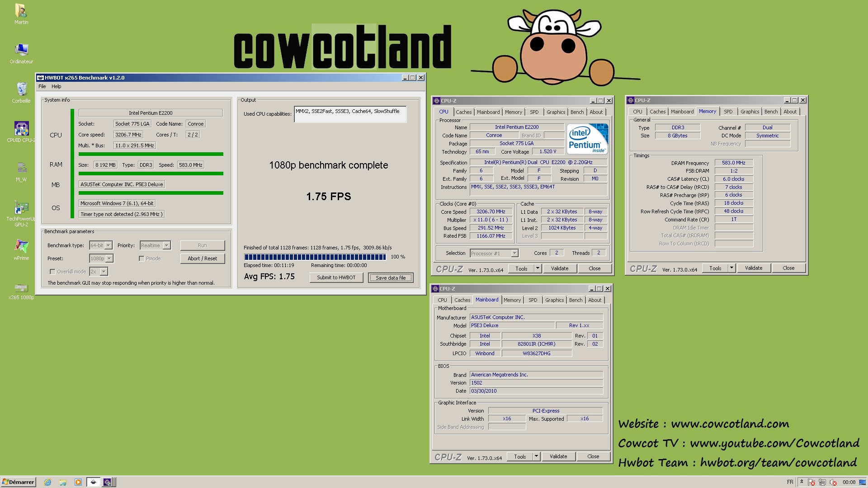Click Validate in CPU-Z CPU window

point(560,268)
